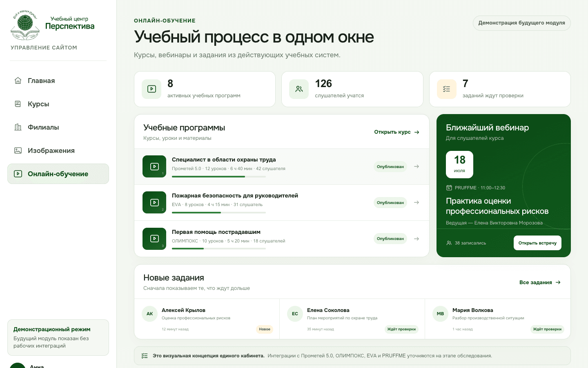Click the Учебные программы heading
The height and width of the screenshot is (368, 588).
[184, 128]
